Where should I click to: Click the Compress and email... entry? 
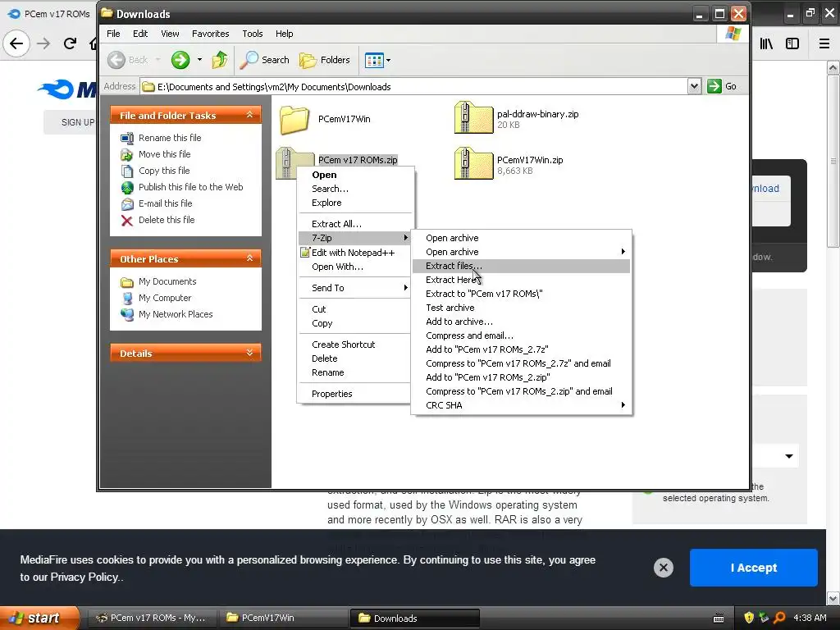[x=521, y=336]
